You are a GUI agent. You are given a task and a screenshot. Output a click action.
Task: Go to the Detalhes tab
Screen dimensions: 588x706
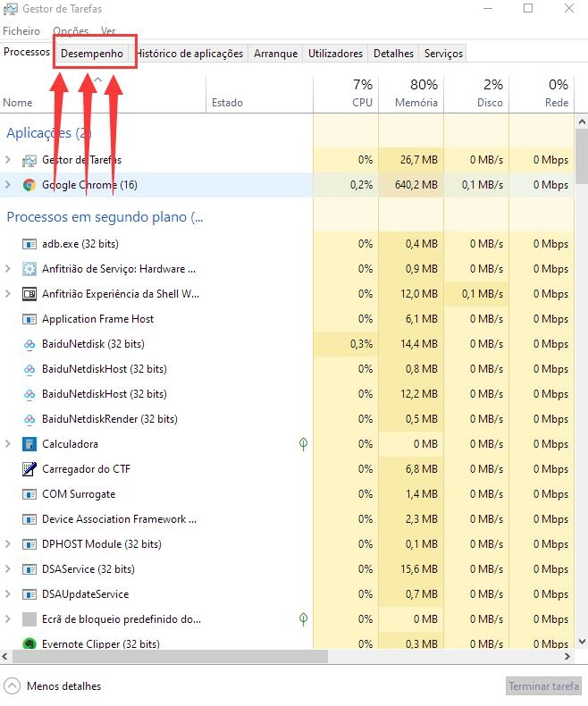tap(393, 54)
